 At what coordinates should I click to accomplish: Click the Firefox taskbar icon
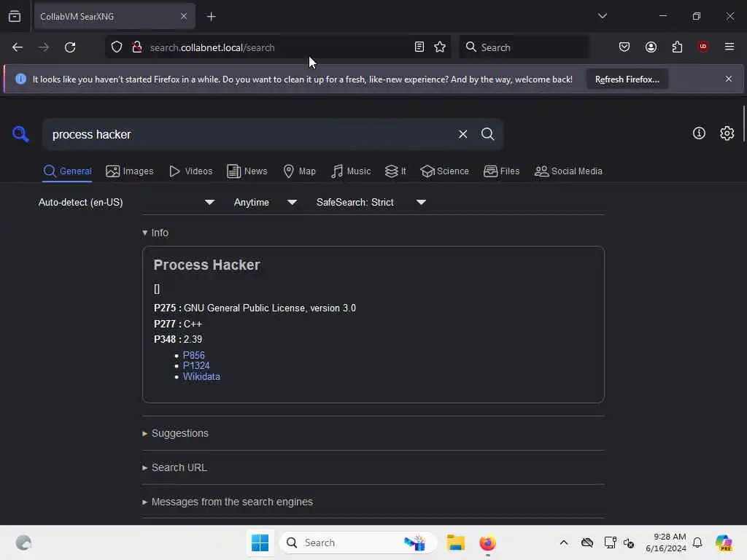(487, 542)
